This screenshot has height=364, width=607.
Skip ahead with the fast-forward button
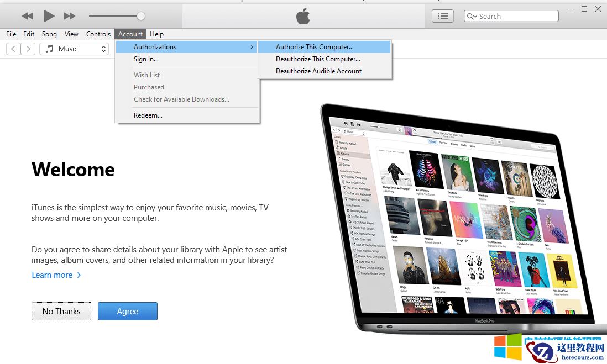(x=70, y=16)
